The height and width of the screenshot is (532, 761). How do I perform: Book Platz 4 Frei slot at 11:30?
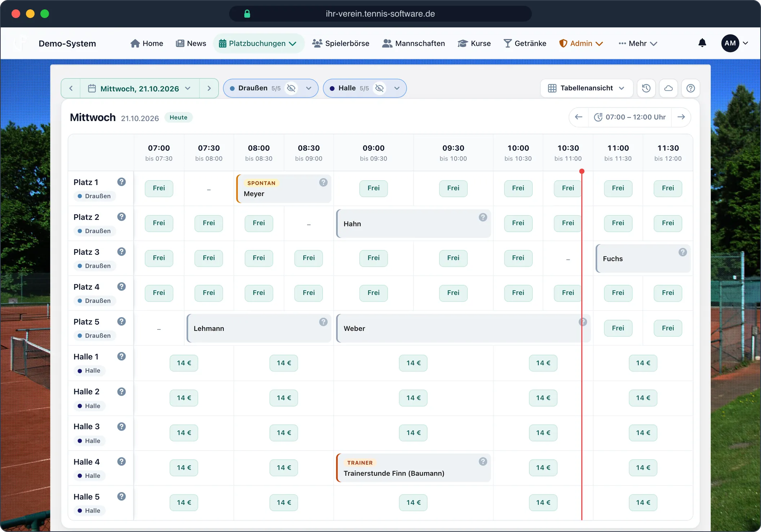(668, 293)
